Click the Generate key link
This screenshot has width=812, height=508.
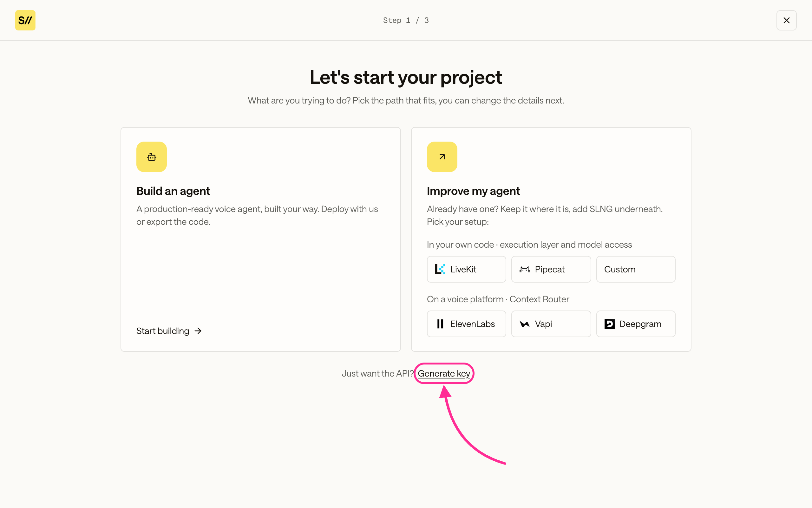(443, 373)
